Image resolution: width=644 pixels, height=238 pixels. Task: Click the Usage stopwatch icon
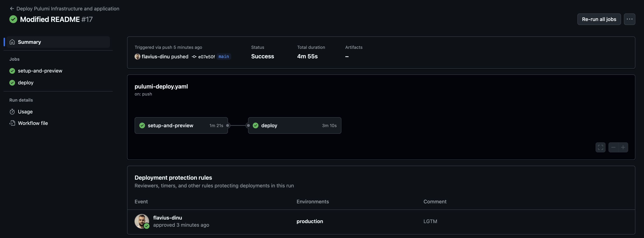(x=12, y=111)
